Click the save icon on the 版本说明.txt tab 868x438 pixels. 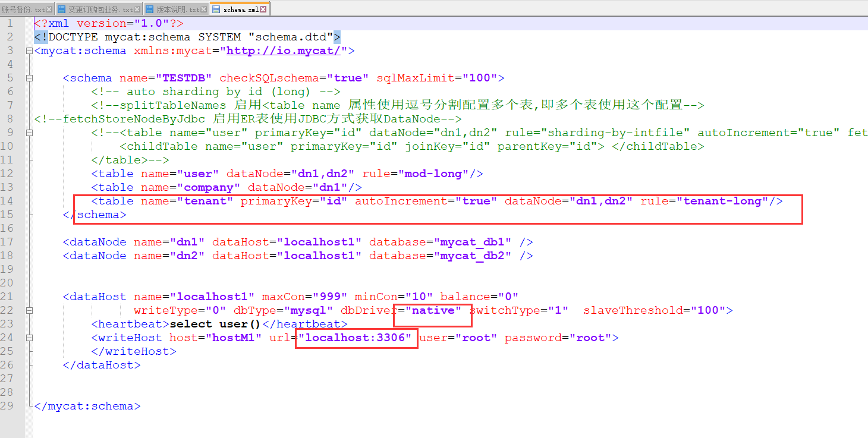pos(150,8)
